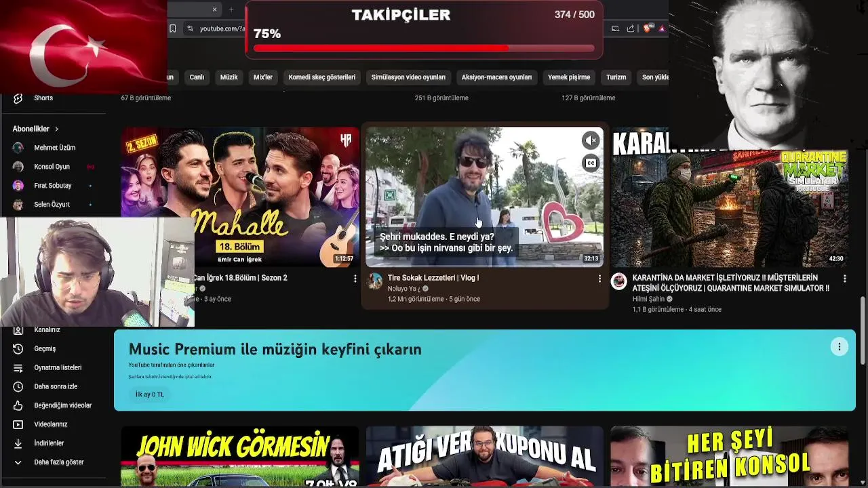This screenshot has height=488, width=868.
Task: Select the Turizm filter chip
Action: pos(616,77)
